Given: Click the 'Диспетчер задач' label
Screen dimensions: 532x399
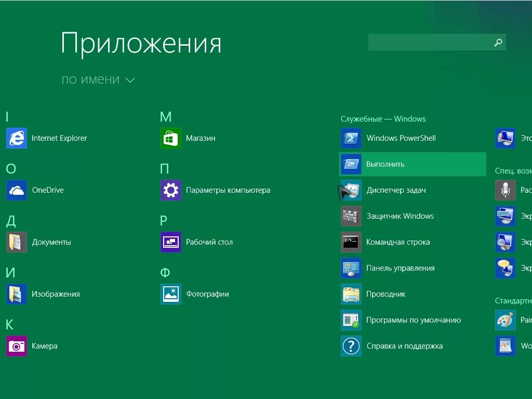Looking at the screenshot, I should [x=396, y=190].
